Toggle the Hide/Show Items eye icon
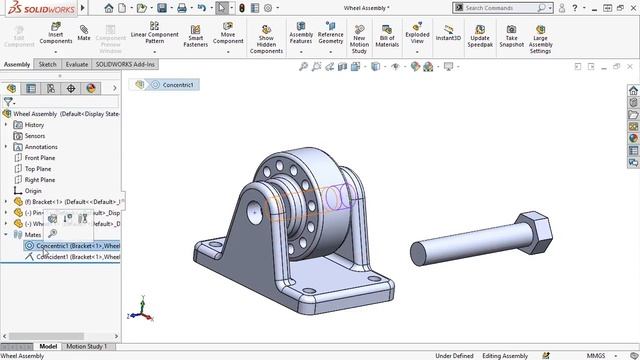640x360 pixels. click(395, 67)
